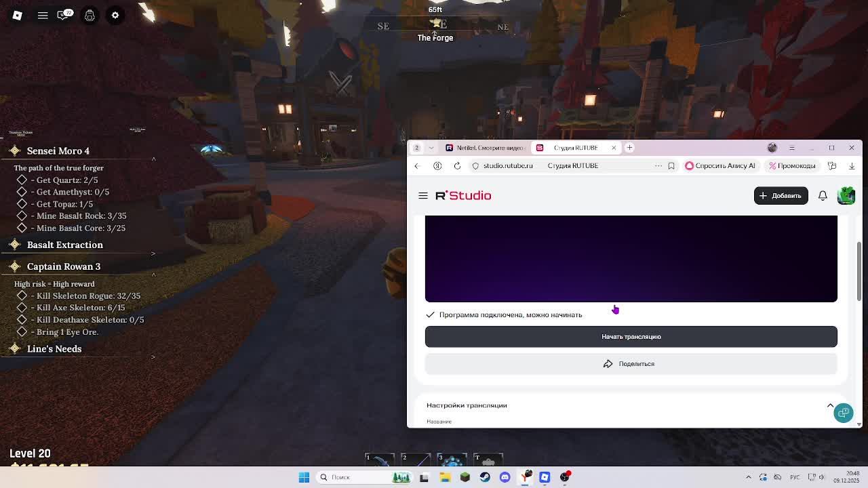Open the backpack inventory icon
Image resolution: width=868 pixels, height=488 pixels.
click(x=90, y=15)
